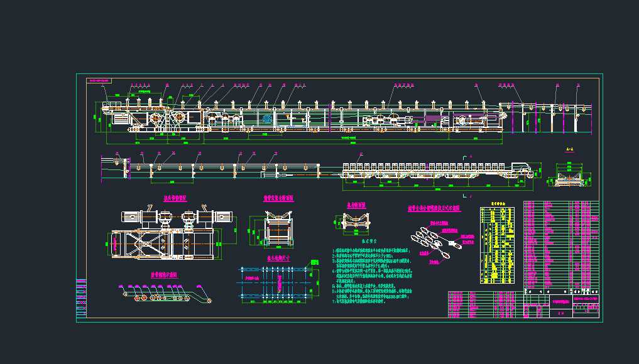Click the magenta revision strip on the left border
This screenshot has height=364, width=639.
point(82,298)
